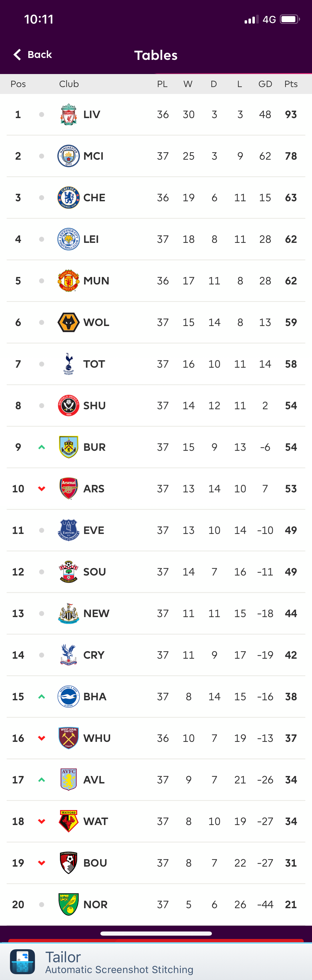312x980 pixels.
Task: Select the Chelsea club badge
Action: [x=69, y=197]
